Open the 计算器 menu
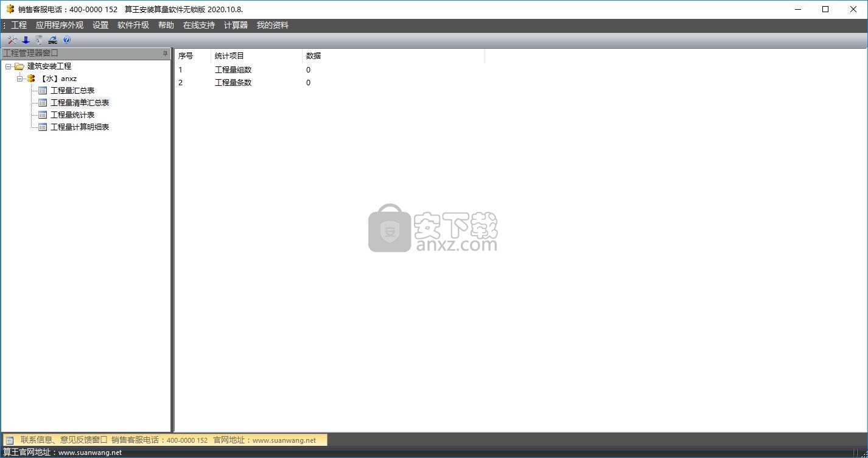Screen dimensions: 868x458 pyautogui.click(x=236, y=25)
